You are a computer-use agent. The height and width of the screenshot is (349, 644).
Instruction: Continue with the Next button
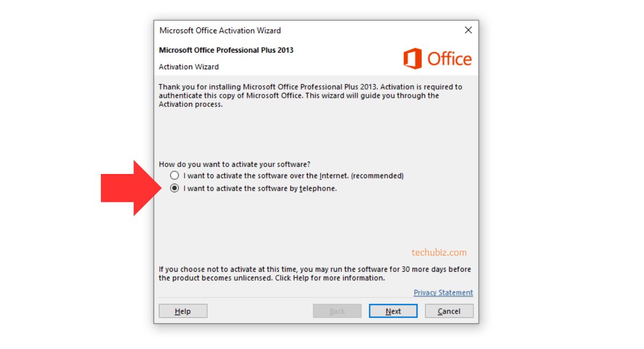click(393, 311)
